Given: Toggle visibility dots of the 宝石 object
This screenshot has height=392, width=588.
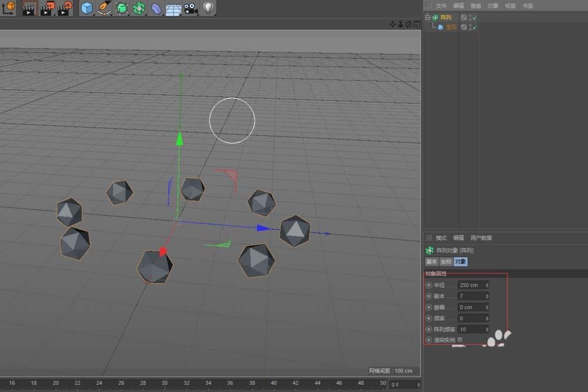Looking at the screenshot, I should pyautogui.click(x=470, y=26).
